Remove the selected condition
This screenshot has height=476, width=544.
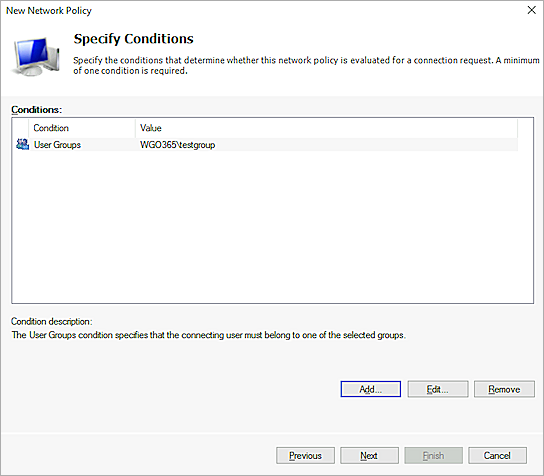tap(504, 389)
